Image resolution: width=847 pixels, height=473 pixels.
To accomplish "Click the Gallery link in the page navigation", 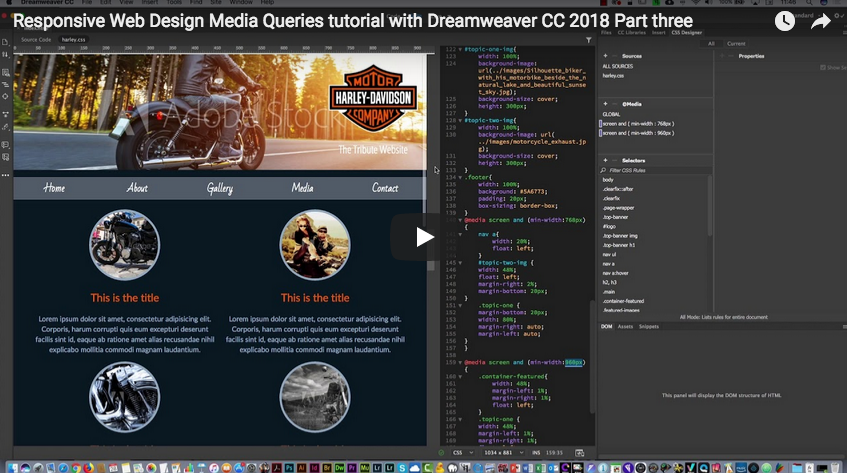I will pyautogui.click(x=220, y=188).
